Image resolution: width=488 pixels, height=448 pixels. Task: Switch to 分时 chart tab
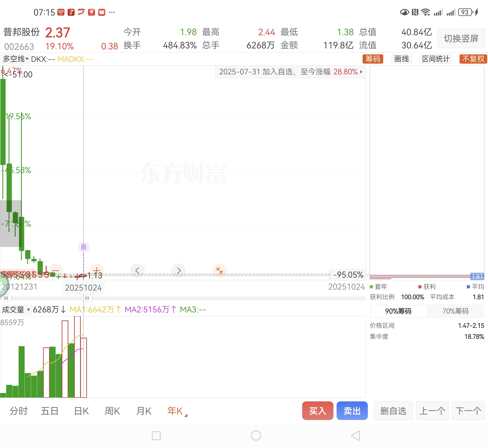(19, 411)
